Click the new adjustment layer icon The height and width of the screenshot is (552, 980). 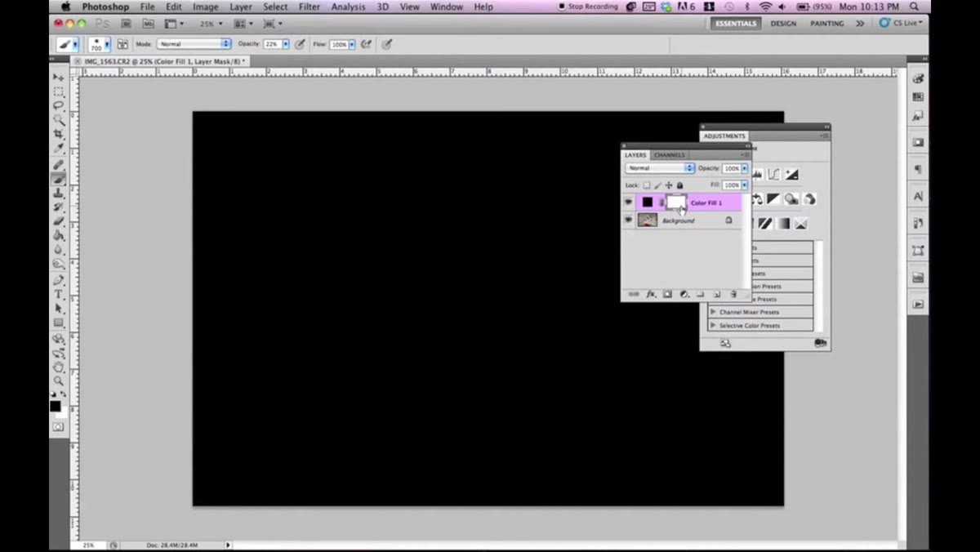[684, 294]
